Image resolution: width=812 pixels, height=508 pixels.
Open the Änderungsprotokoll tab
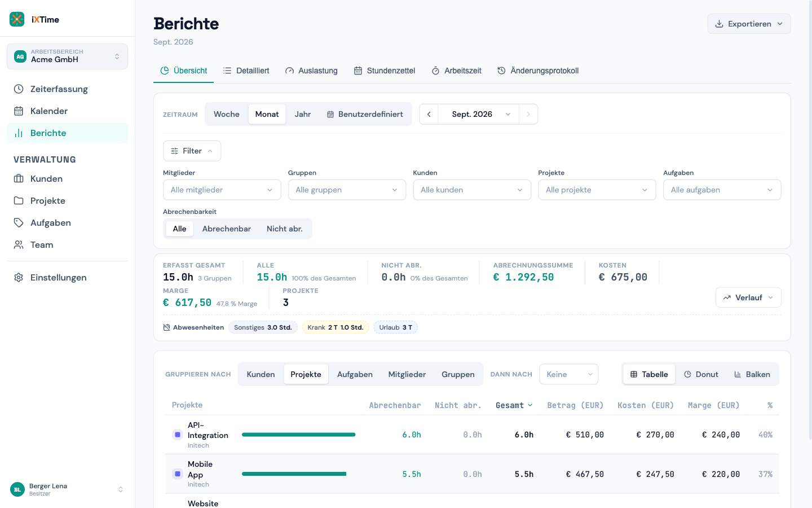(x=538, y=71)
